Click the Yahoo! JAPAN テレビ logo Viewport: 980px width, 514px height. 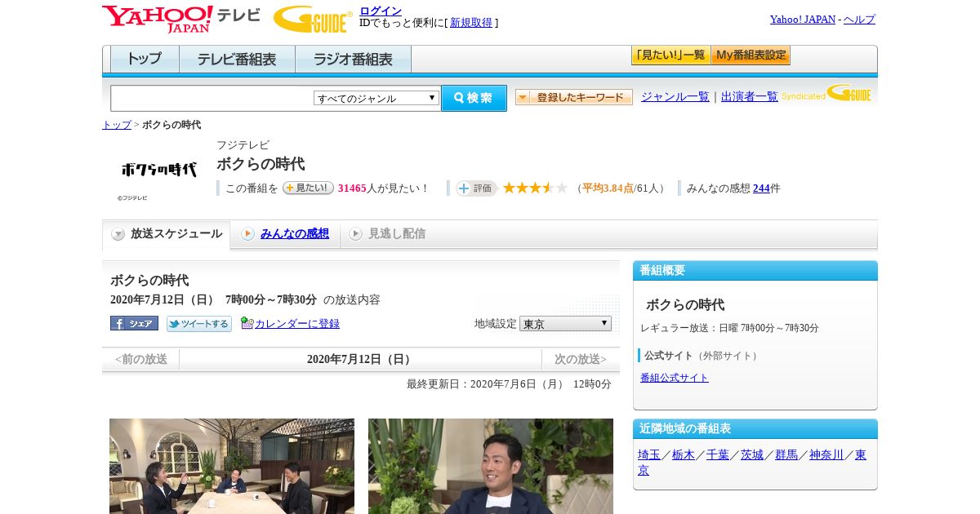tap(181, 19)
